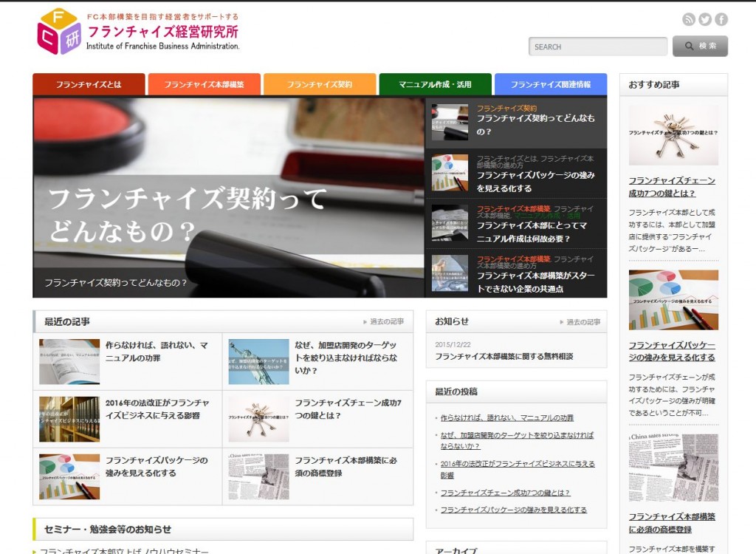Select the フランチャイズとは navigation tab
This screenshot has height=554, width=756.
89,84
